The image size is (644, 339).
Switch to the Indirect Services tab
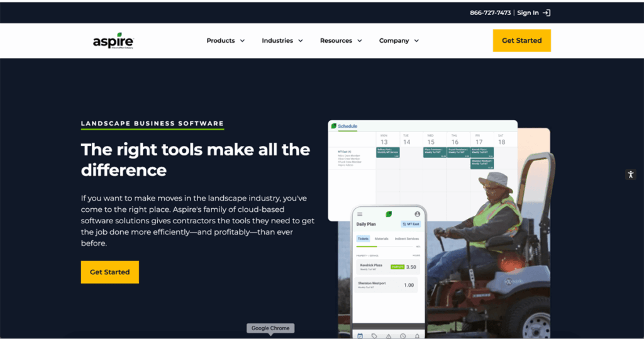[407, 239]
